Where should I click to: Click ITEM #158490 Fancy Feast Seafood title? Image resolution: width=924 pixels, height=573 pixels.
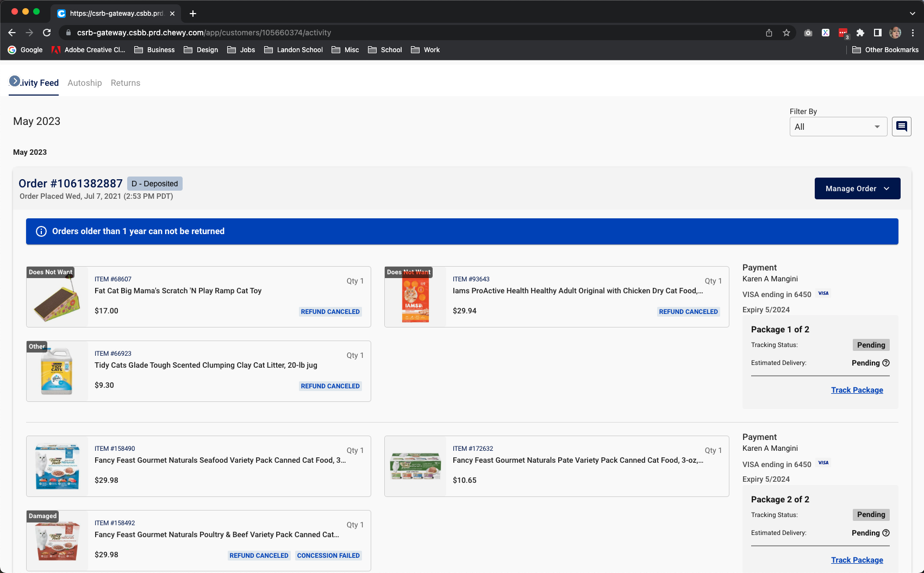coord(220,460)
